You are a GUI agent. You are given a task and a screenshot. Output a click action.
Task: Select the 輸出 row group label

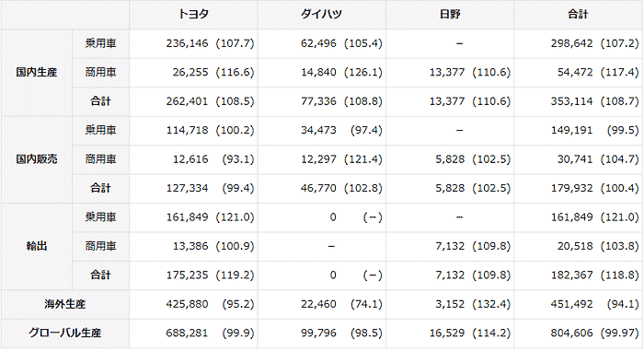click(37, 246)
